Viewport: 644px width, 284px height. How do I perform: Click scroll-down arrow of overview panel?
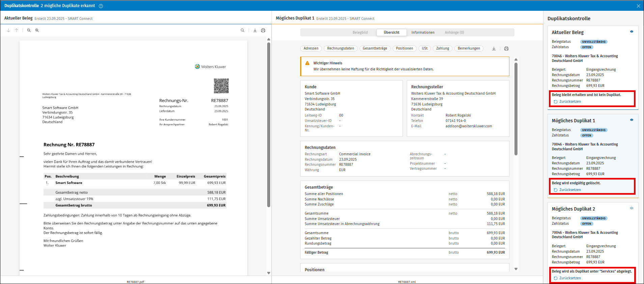coord(516,269)
